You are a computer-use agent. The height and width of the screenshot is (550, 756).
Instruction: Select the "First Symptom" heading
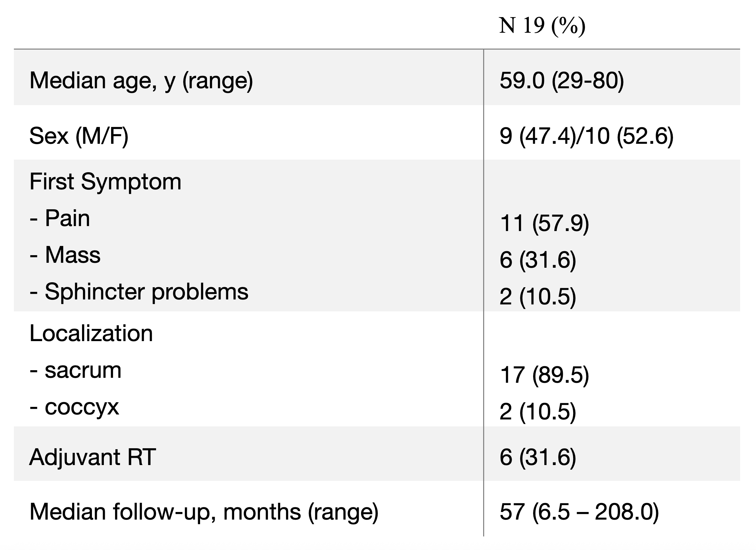click(x=105, y=182)
